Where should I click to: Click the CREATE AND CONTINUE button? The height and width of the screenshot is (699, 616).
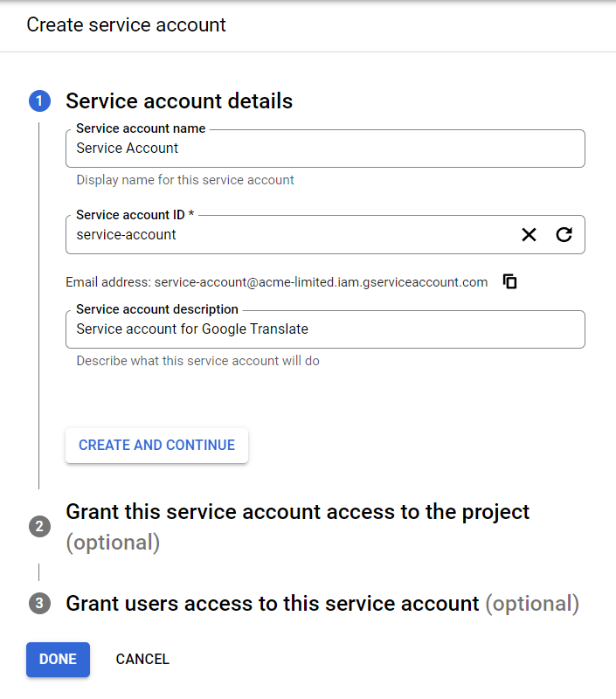(157, 446)
